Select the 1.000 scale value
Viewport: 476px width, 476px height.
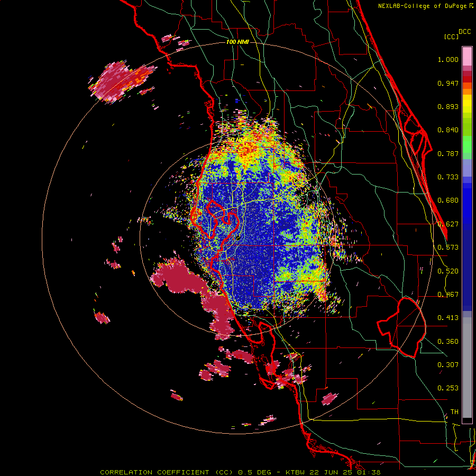(x=448, y=59)
